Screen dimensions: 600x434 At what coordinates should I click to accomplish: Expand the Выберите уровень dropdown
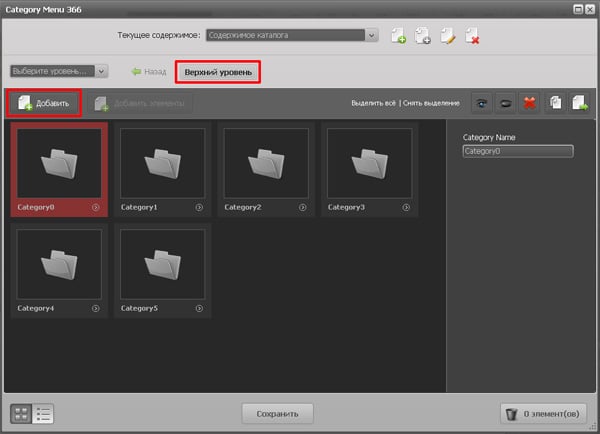[x=101, y=71]
